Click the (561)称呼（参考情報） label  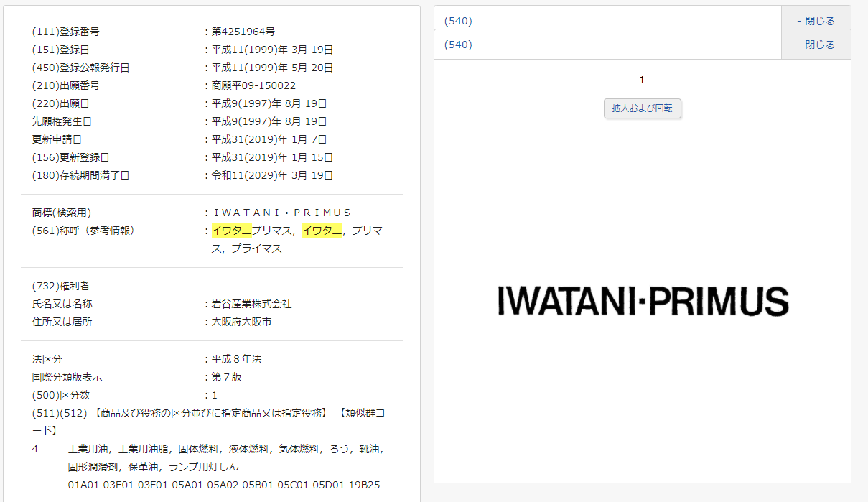tap(88, 230)
